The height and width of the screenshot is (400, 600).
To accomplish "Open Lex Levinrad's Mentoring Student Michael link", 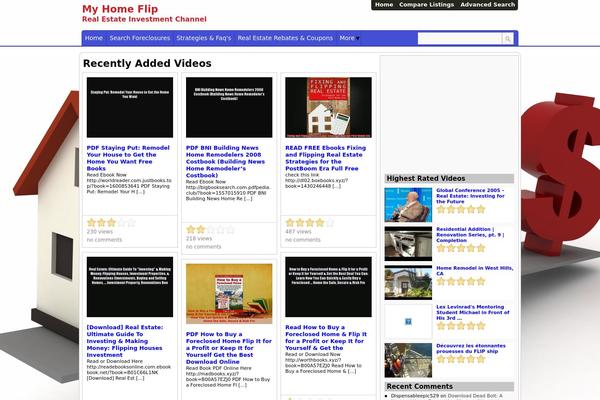I will click(x=473, y=312).
